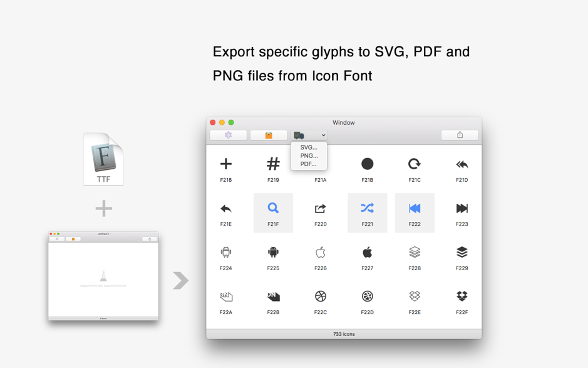The image size is (588, 368).
Task: Click the shuffle glyph F221
Action: (368, 207)
